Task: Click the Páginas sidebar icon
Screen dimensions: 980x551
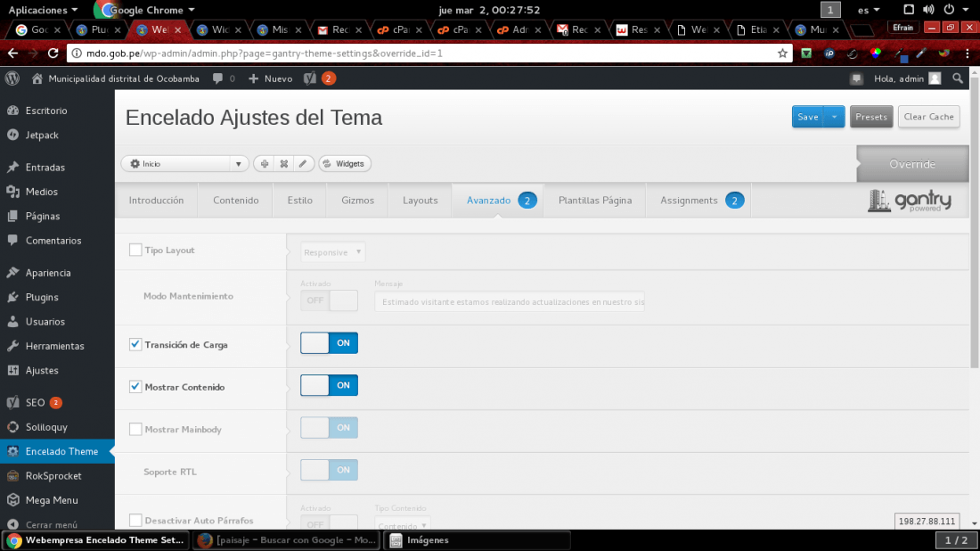Action: 12,217
